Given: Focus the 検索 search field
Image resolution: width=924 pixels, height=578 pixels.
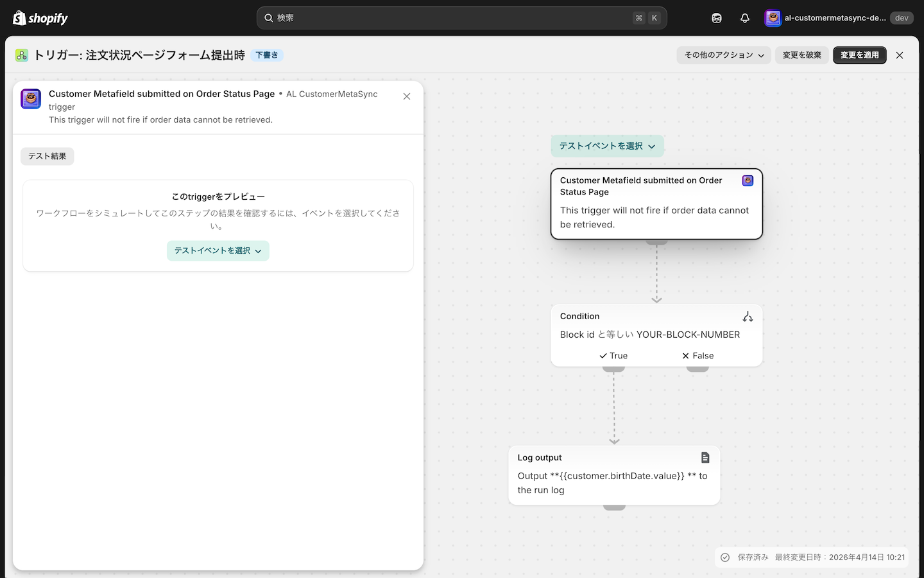Looking at the screenshot, I should tap(462, 18).
